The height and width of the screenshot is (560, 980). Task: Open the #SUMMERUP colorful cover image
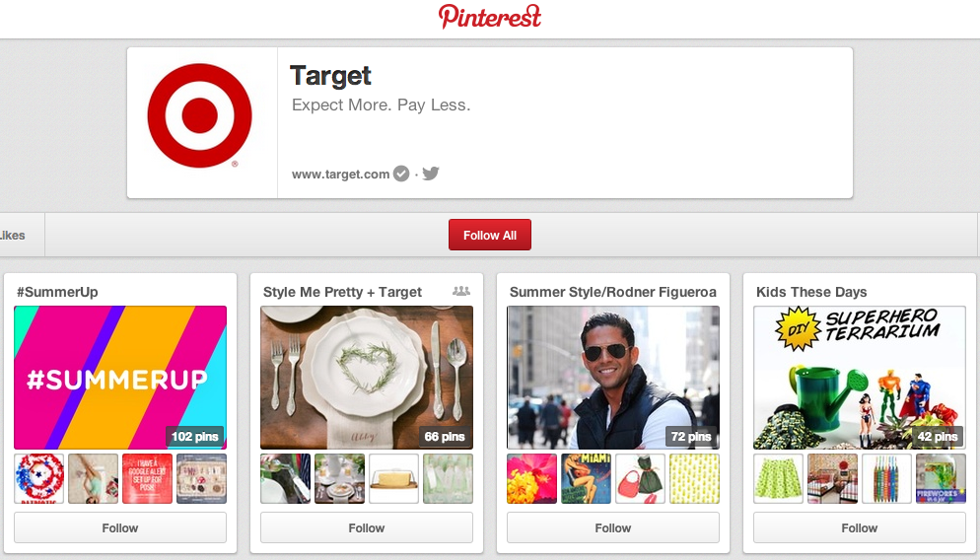click(x=120, y=378)
